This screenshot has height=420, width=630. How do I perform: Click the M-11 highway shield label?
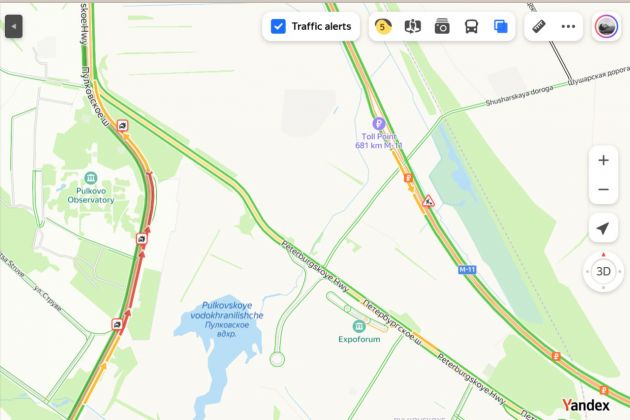(467, 270)
